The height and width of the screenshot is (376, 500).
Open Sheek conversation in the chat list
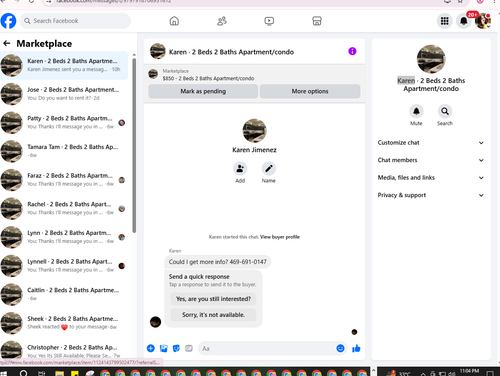(x=64, y=323)
